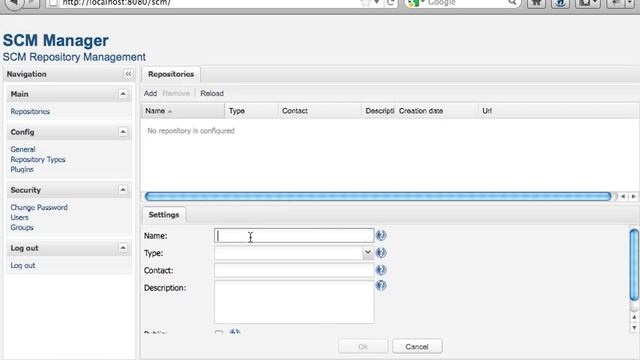This screenshot has height=360, width=640.
Task: Switch to the Repositories tab
Action: click(171, 74)
